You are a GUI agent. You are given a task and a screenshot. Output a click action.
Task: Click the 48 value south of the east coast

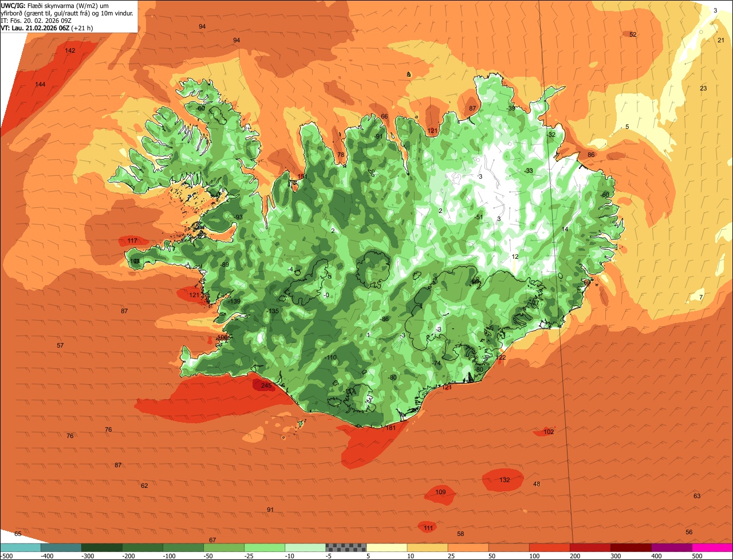pyautogui.click(x=537, y=484)
